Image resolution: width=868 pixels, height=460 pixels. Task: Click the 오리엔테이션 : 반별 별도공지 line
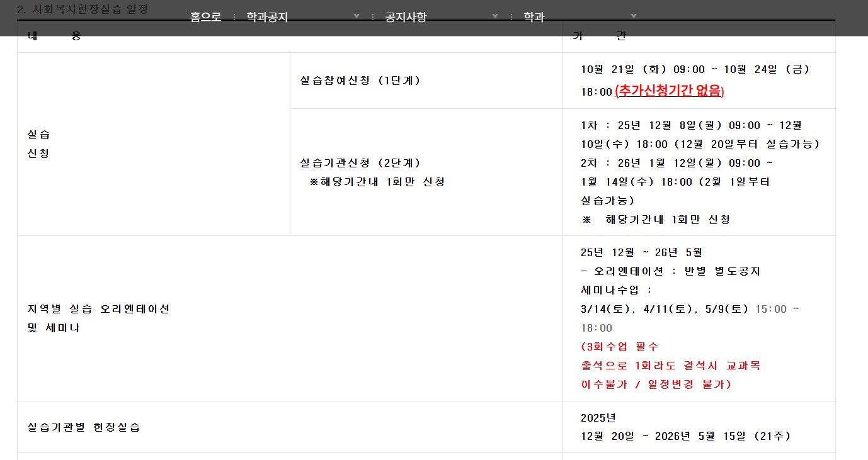[671, 271]
